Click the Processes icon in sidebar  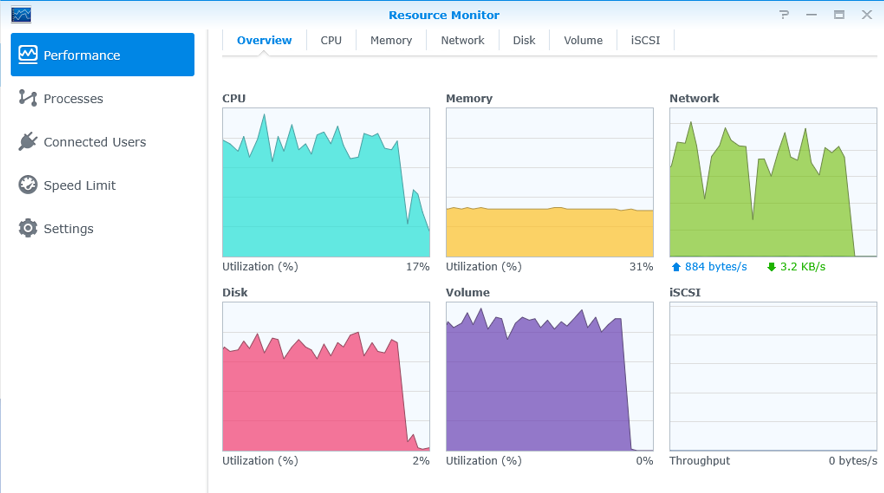click(x=28, y=98)
